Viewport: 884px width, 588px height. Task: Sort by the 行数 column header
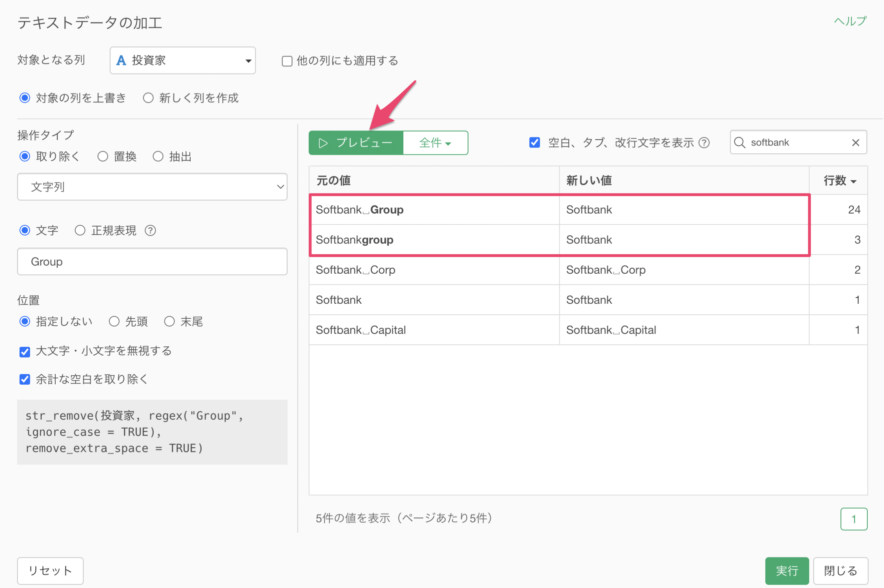click(838, 180)
